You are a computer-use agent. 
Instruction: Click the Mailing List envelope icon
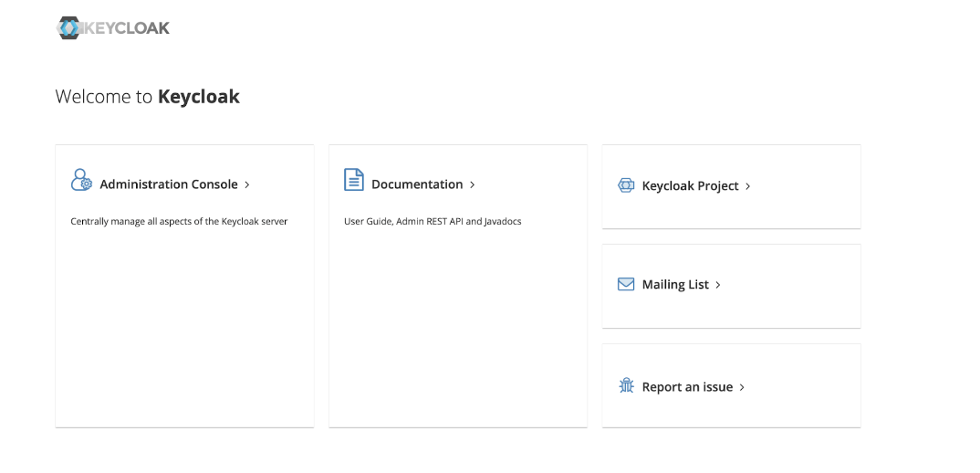tap(626, 284)
